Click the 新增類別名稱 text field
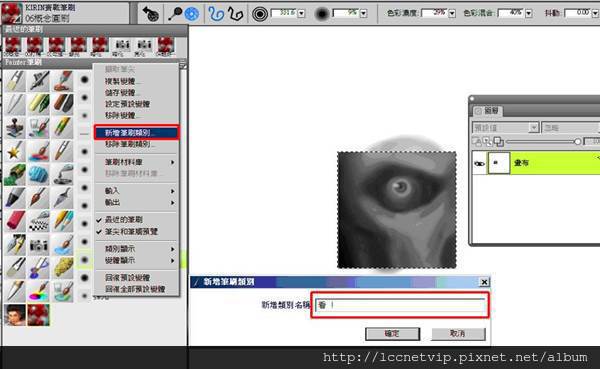Image resolution: width=600 pixels, height=369 pixels. pos(400,305)
